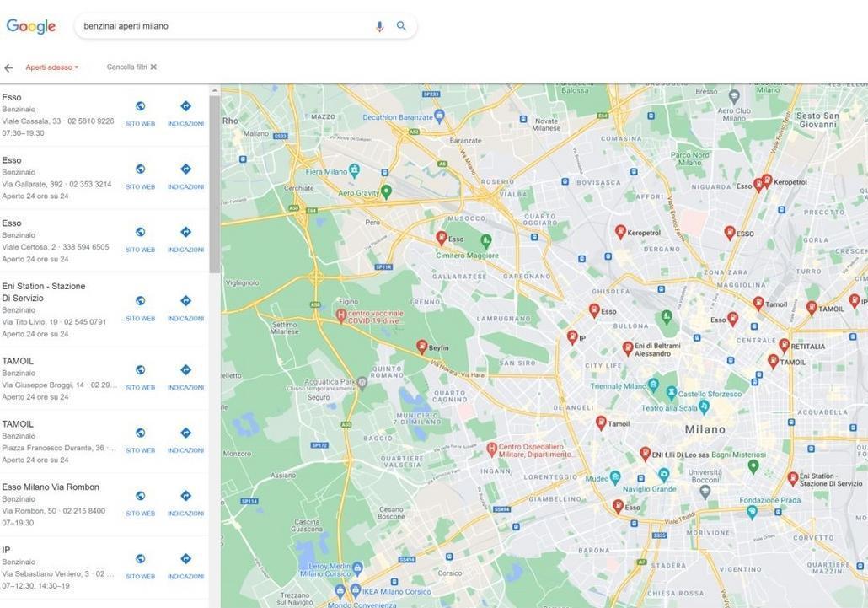
Task: Click the IKEA Milano Corsico marker
Action: pyautogui.click(x=356, y=590)
